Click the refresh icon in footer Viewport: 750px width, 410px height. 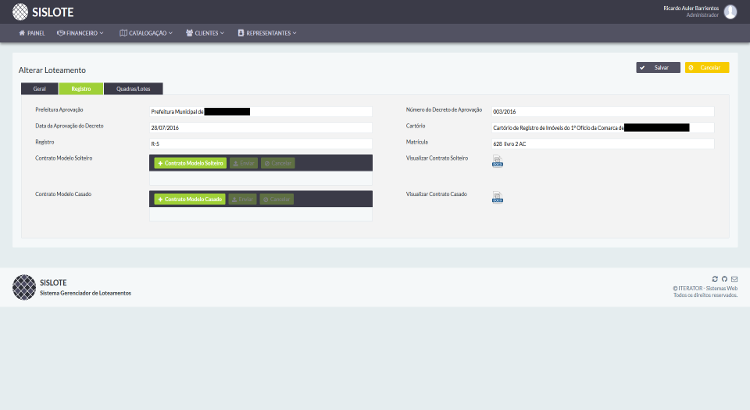coord(715,279)
